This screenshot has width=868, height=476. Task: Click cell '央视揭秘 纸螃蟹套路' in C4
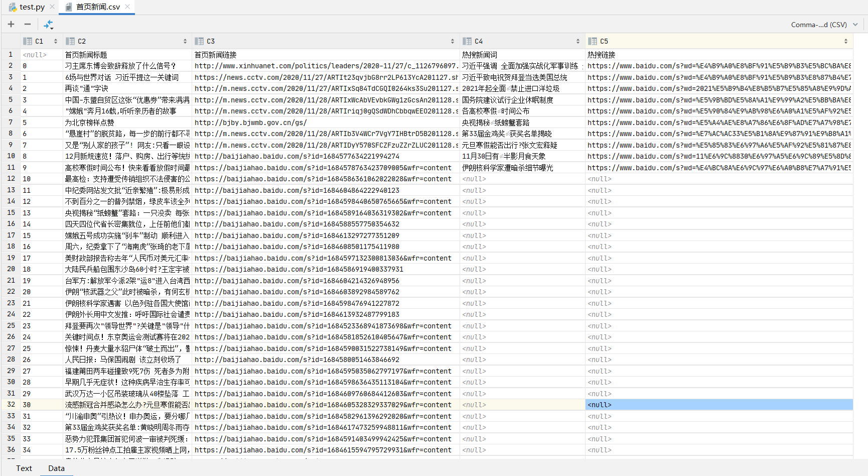pos(522,123)
